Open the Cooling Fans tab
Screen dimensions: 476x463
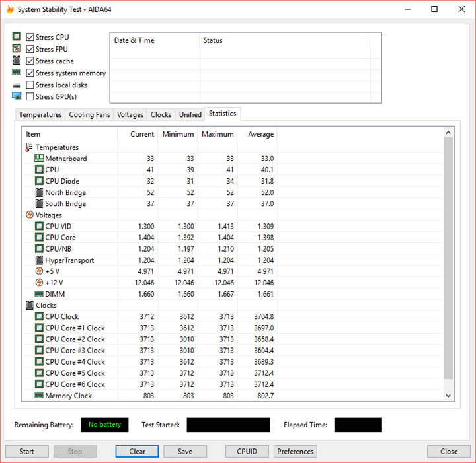click(x=89, y=115)
